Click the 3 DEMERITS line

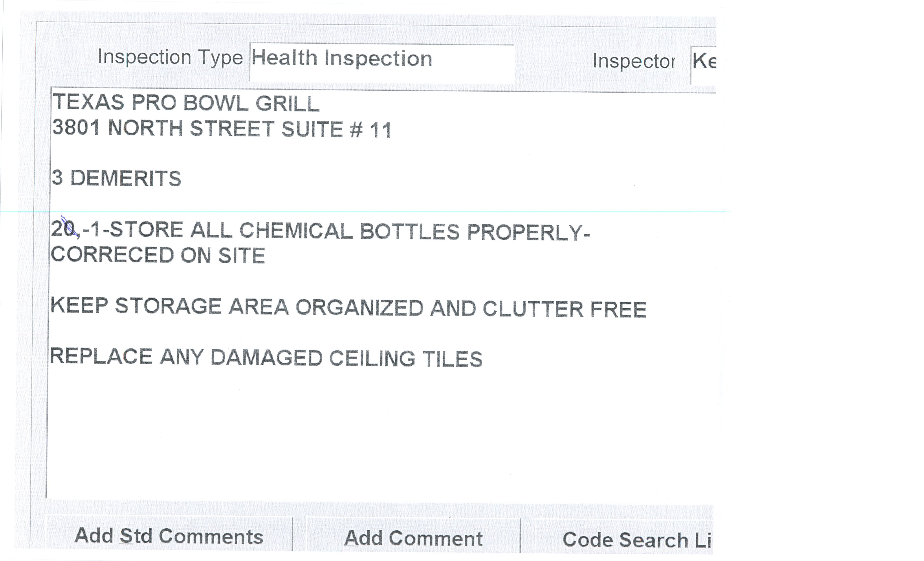pyautogui.click(x=116, y=178)
